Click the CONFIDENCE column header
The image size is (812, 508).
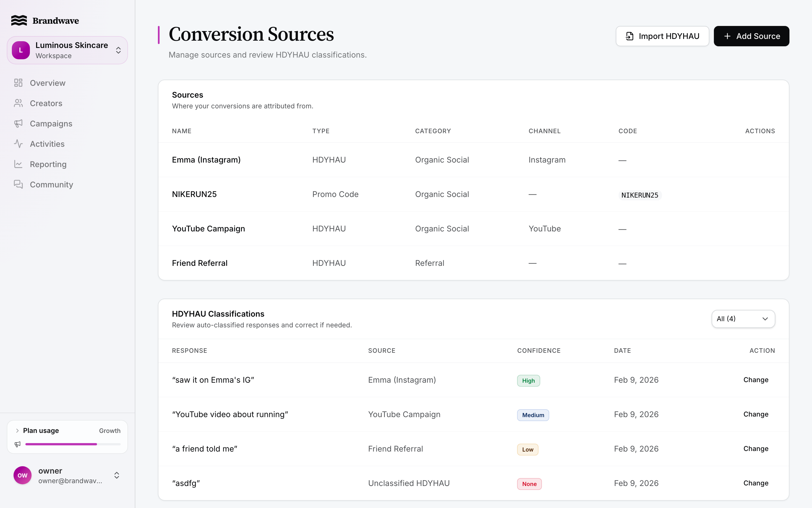539,351
